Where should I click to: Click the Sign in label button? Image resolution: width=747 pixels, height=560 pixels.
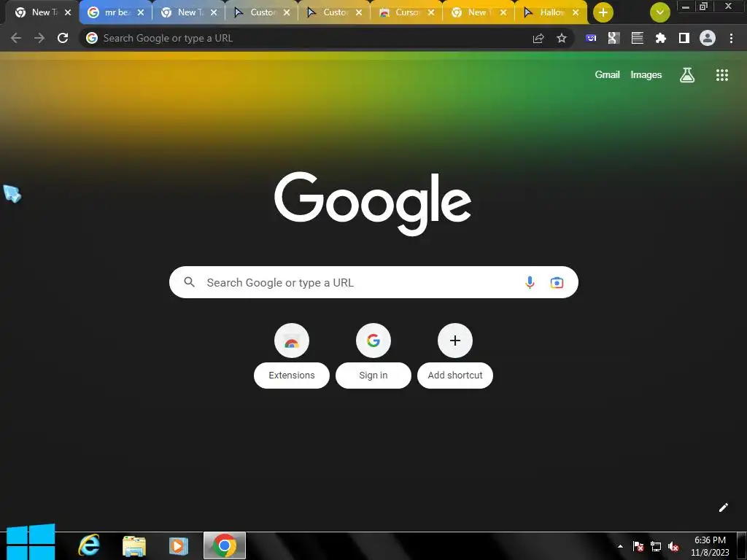click(373, 376)
